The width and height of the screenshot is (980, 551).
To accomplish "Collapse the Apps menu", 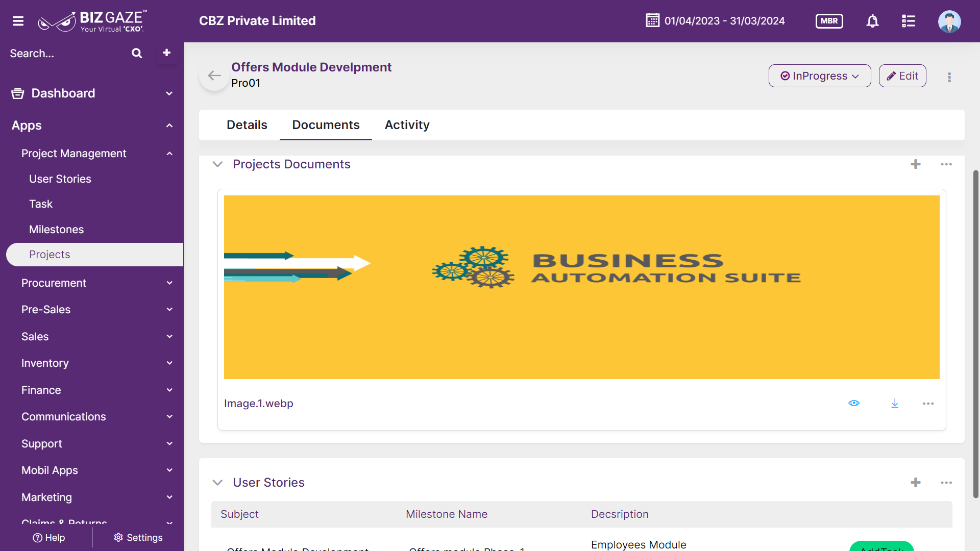I will coord(169,126).
